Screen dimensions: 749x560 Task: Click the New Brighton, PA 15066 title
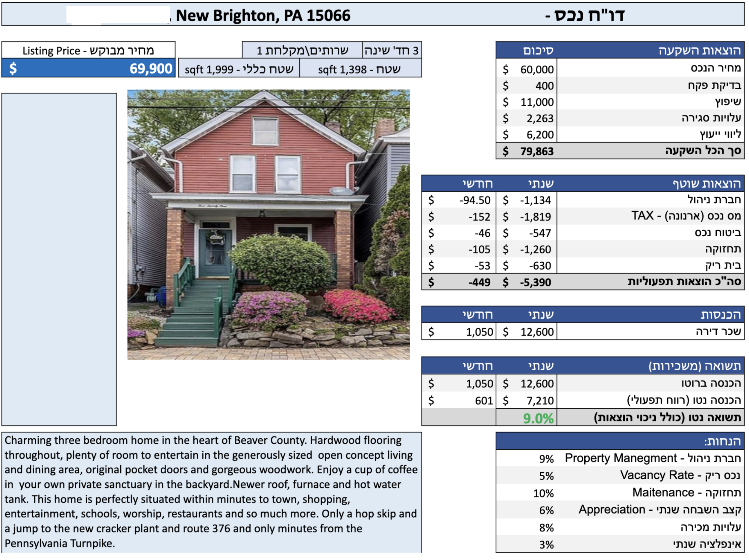[263, 15]
